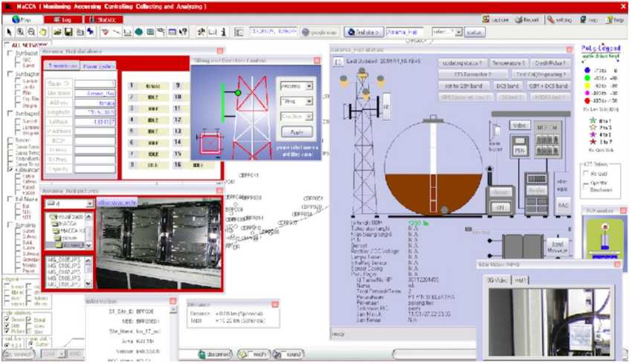Click the site name input field
632x364 pixels.
(x=405, y=33)
